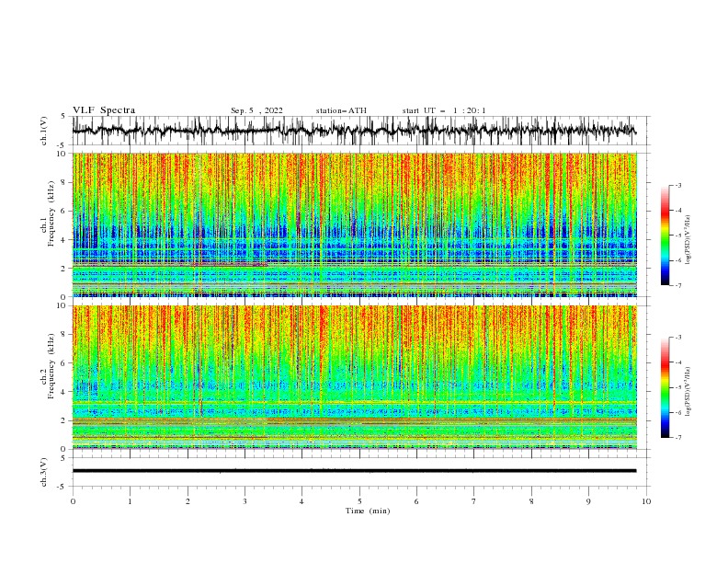
Task: Click the "-5" tick on the ch.3(V) axis
Action: 63,487
